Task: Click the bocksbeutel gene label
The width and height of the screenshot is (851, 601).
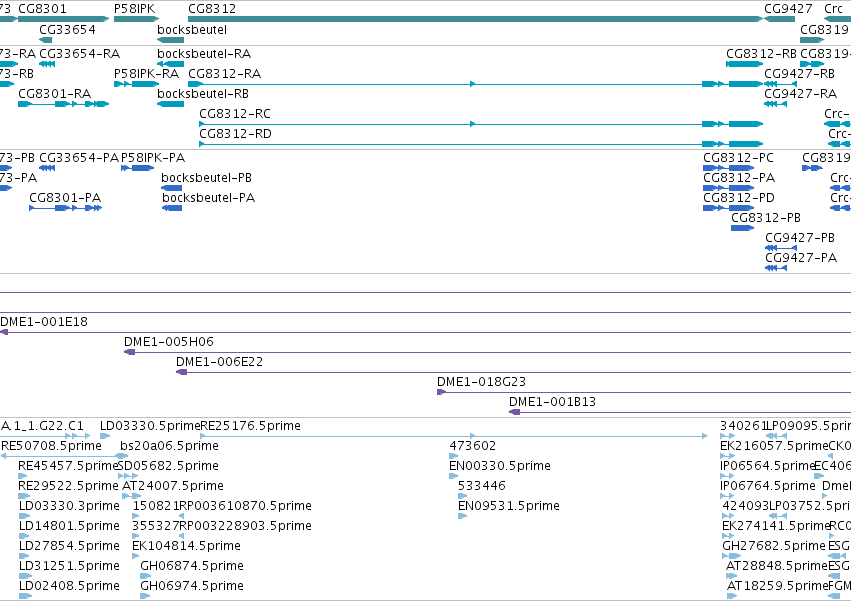Action: point(192,29)
